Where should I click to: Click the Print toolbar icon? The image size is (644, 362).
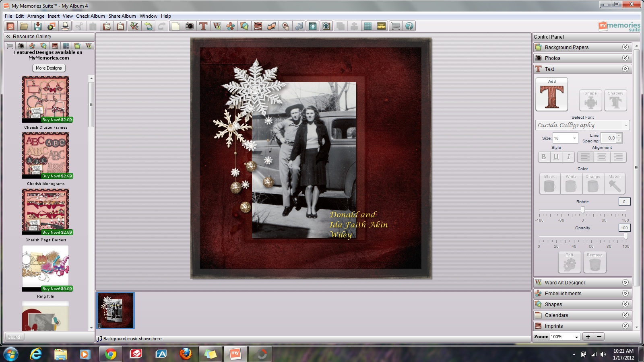point(65,26)
